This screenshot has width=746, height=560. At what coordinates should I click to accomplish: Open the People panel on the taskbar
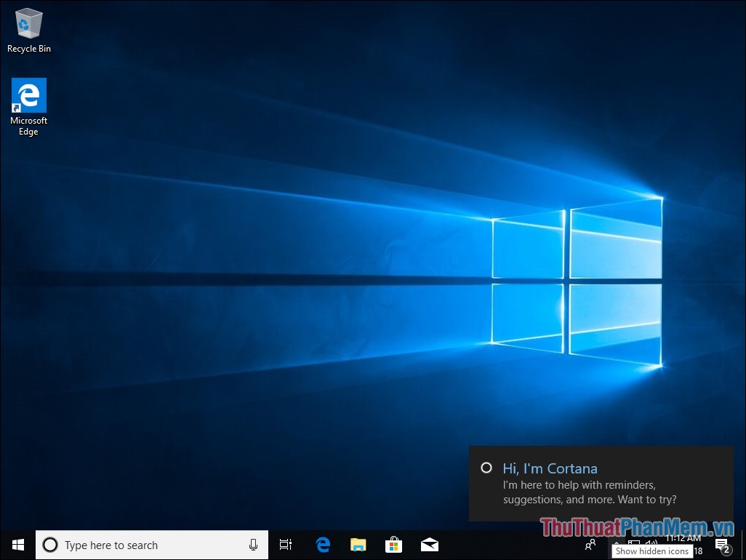point(590,544)
